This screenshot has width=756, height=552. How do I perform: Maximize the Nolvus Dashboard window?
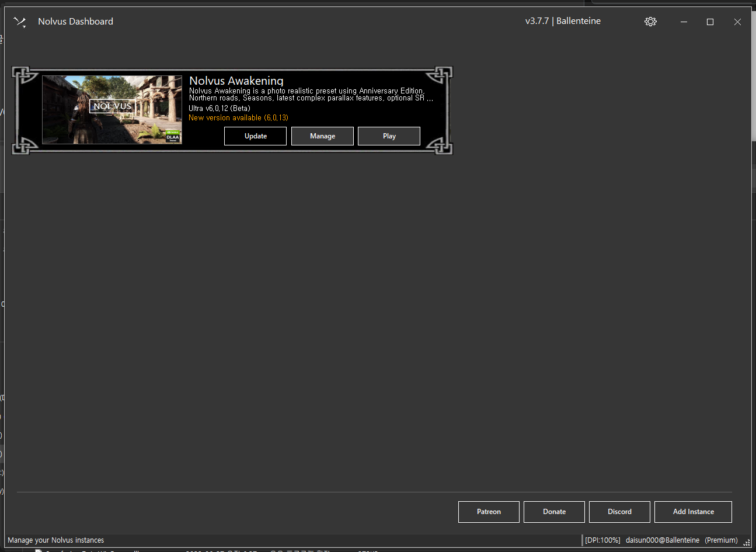pos(710,22)
